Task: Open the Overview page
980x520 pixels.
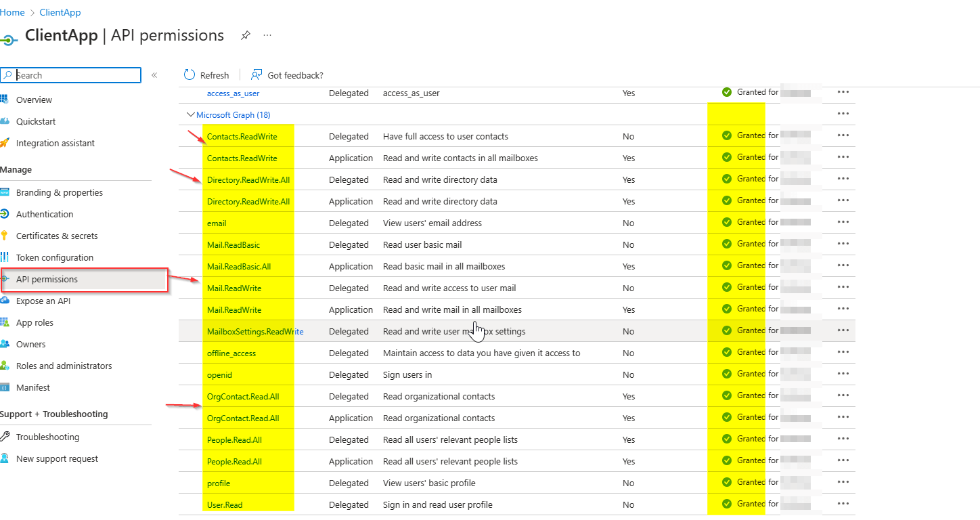Action: coord(32,100)
